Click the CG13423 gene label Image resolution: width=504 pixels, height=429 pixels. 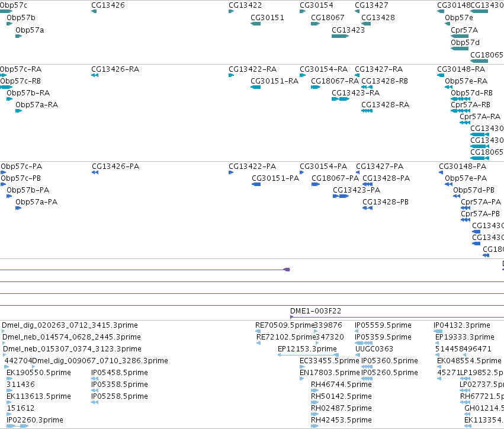tap(348, 30)
